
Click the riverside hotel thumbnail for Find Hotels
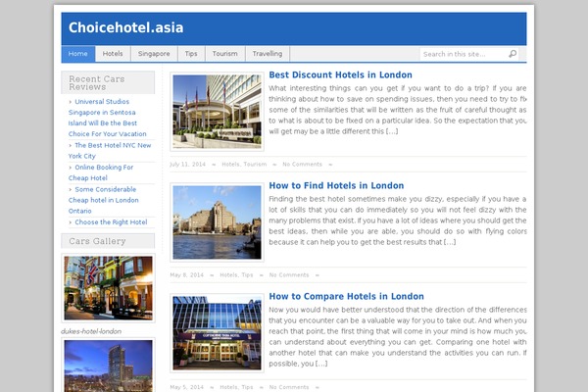point(217,222)
